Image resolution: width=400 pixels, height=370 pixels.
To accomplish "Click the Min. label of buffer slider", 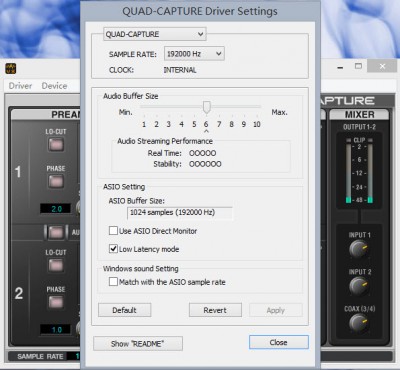I will click(x=125, y=112).
